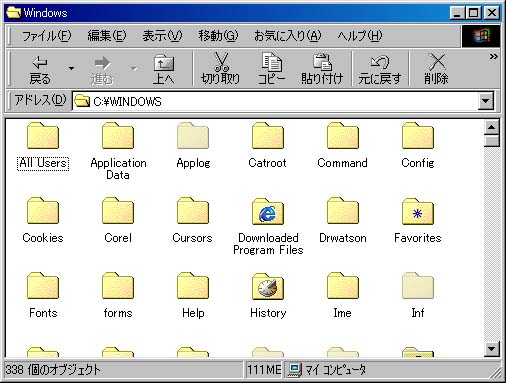Viewport: 506px width, 383px height.
Task: Go up one level with 上へ
Action: click(164, 69)
